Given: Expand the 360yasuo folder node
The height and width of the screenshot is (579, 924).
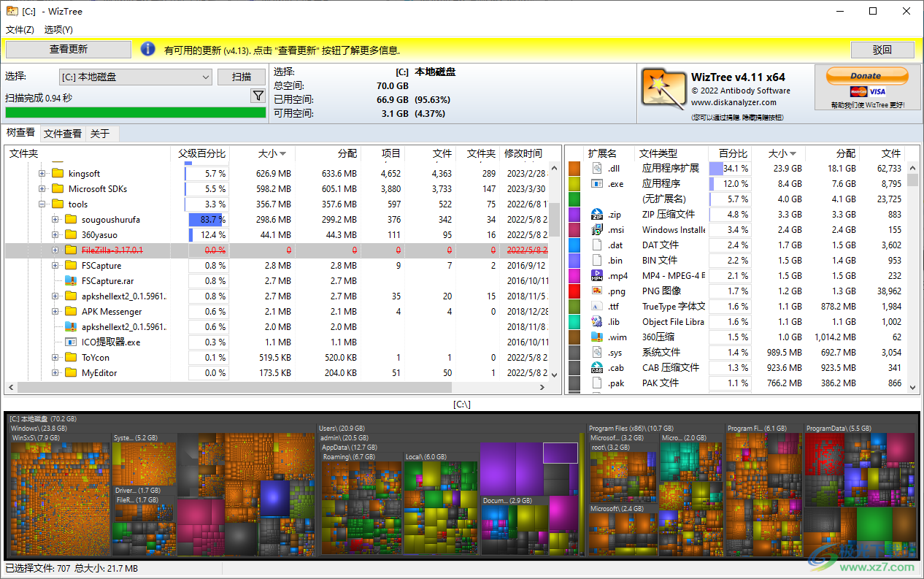Looking at the screenshot, I should (x=55, y=234).
